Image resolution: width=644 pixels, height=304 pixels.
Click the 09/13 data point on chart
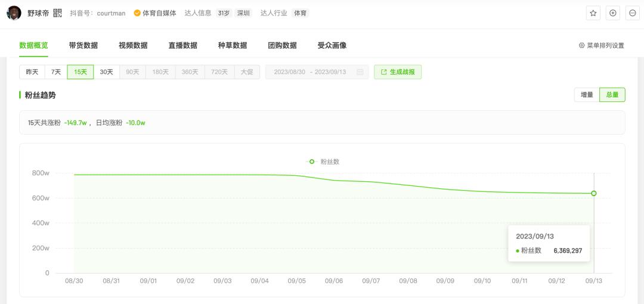pos(594,193)
